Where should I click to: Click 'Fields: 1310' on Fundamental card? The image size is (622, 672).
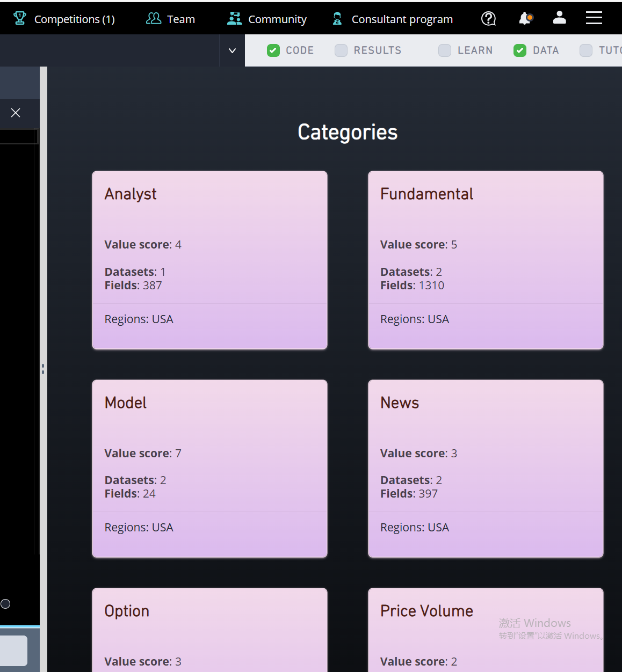(x=412, y=286)
